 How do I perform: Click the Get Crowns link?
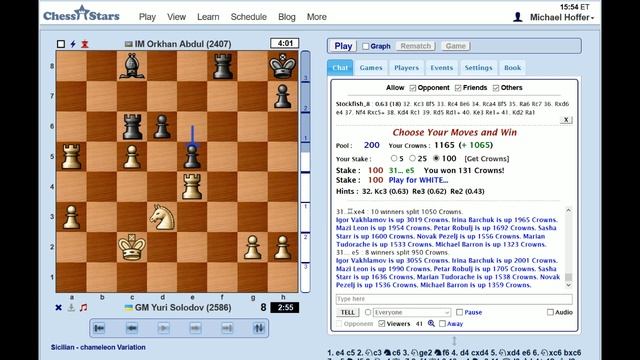(x=487, y=159)
